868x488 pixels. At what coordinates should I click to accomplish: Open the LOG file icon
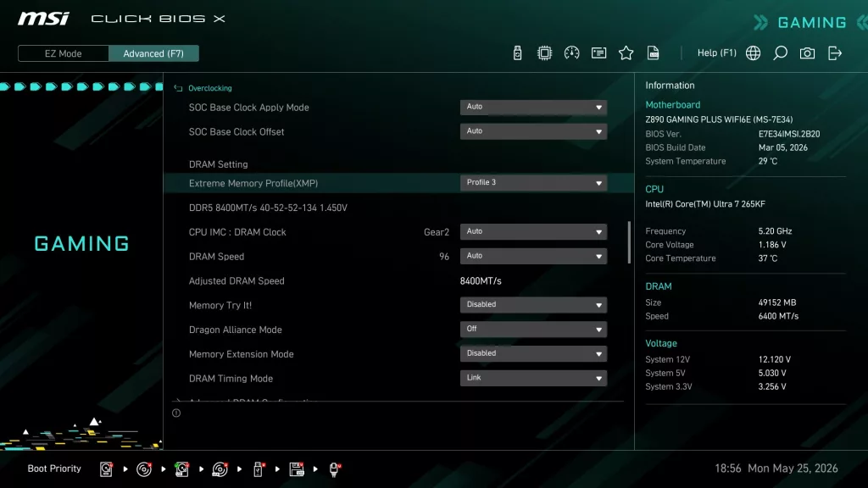654,53
